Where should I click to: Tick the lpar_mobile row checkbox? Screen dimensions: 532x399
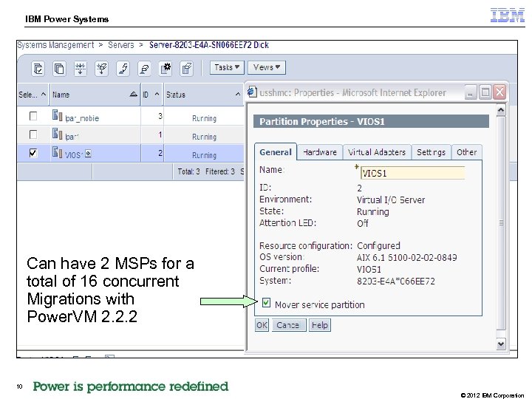click(x=33, y=116)
